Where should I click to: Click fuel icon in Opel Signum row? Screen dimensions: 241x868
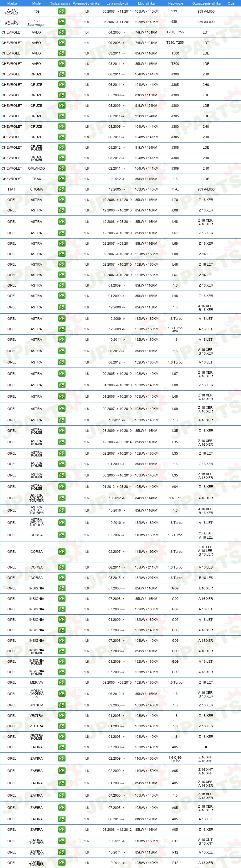point(62,705)
